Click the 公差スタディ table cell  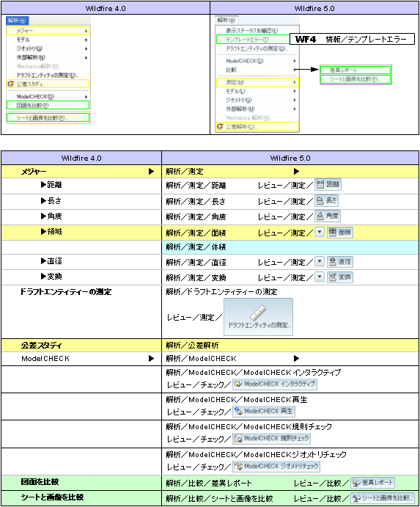pyautogui.click(x=81, y=346)
